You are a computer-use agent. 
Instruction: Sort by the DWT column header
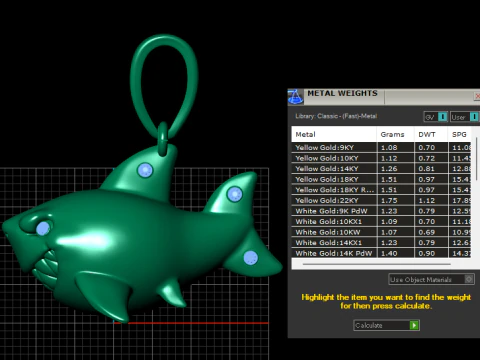point(431,134)
